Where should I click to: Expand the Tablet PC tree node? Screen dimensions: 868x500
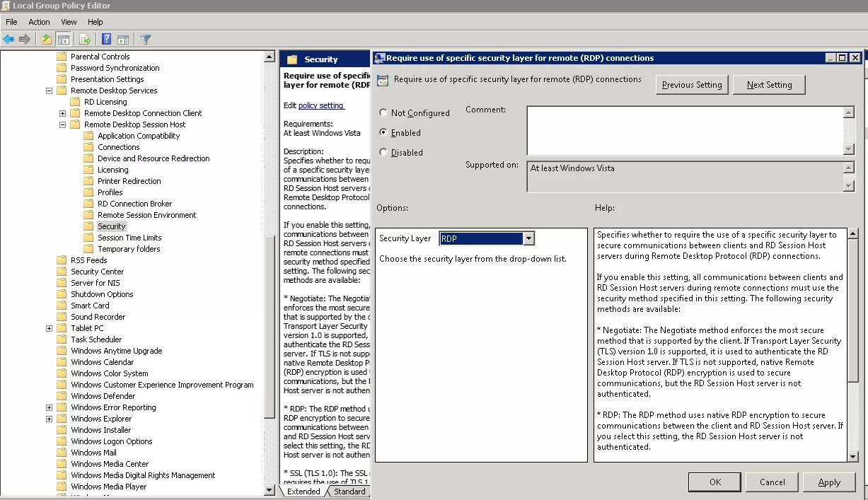(x=49, y=328)
